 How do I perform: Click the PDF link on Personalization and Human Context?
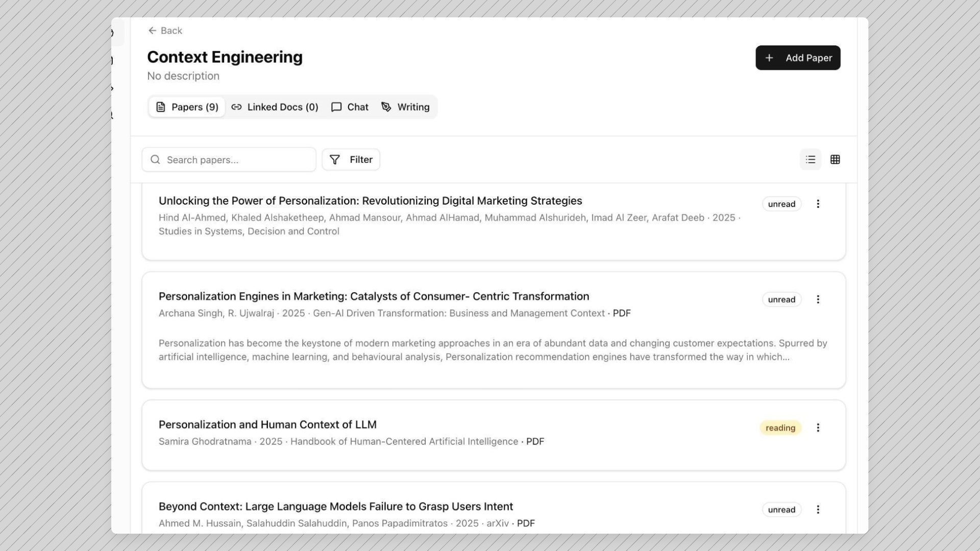[x=535, y=441]
